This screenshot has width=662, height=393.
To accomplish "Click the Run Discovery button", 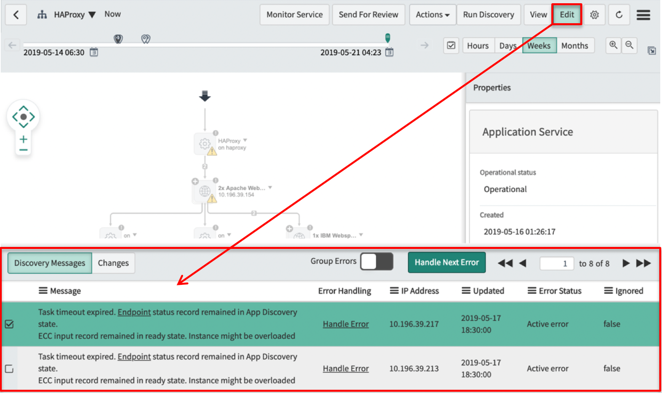I will (488, 15).
